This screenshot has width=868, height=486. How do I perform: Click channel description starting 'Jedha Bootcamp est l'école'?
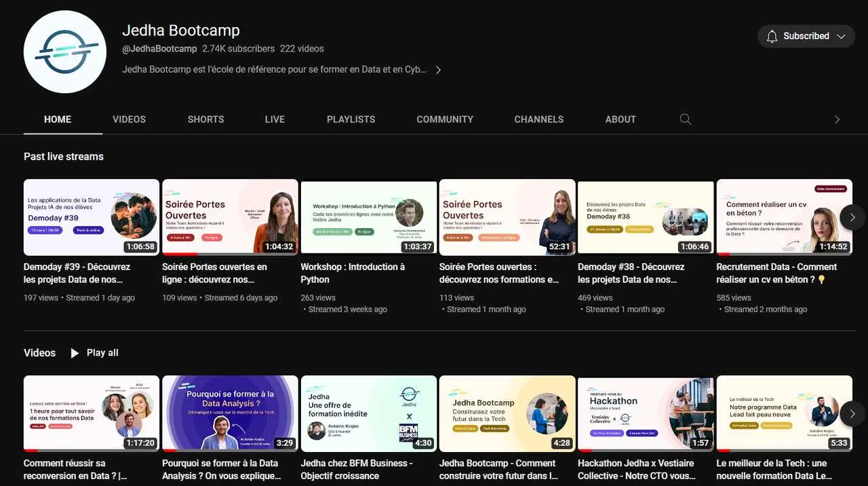point(275,70)
